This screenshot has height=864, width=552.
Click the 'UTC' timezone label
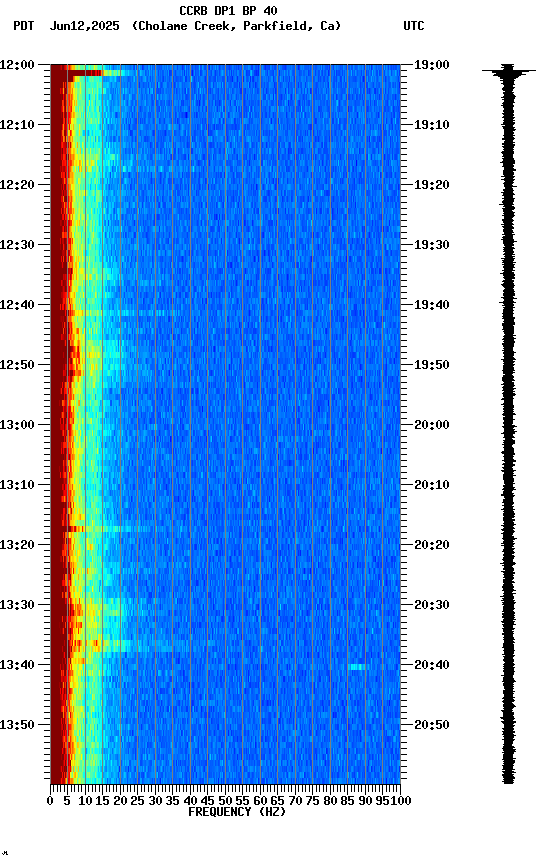pos(414,26)
